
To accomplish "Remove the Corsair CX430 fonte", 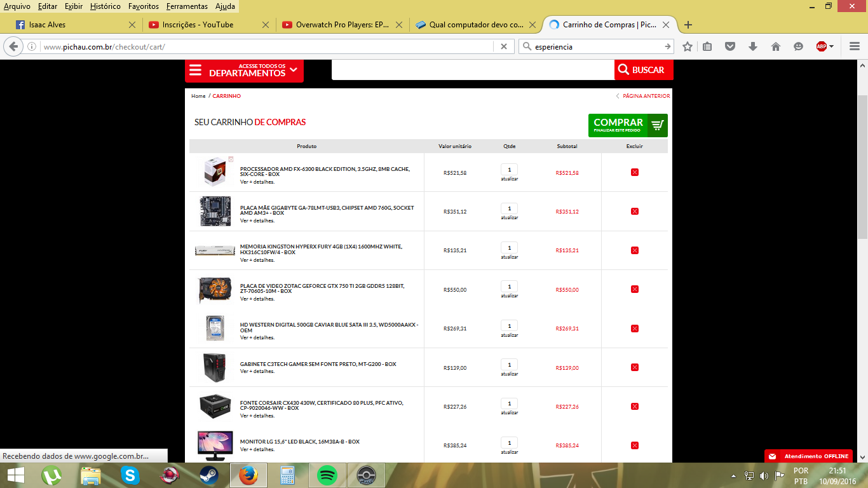I will tap(634, 406).
